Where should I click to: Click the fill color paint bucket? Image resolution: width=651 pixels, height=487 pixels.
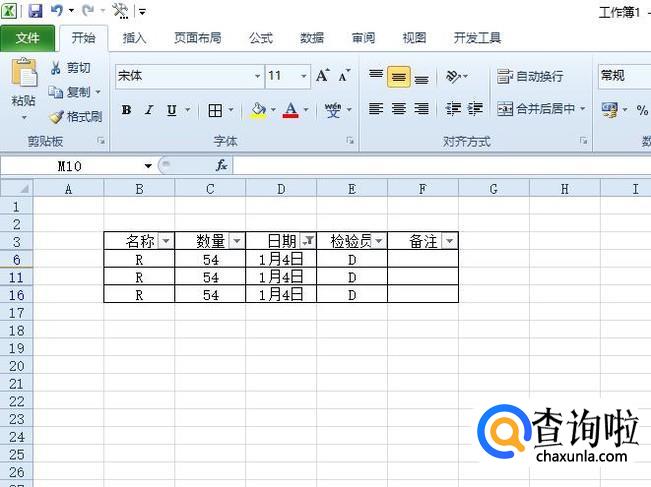pyautogui.click(x=258, y=110)
